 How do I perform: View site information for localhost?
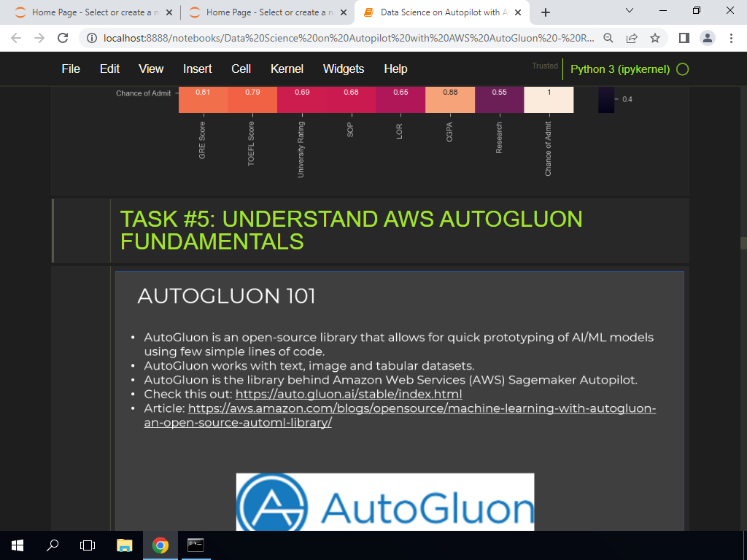[x=92, y=38]
